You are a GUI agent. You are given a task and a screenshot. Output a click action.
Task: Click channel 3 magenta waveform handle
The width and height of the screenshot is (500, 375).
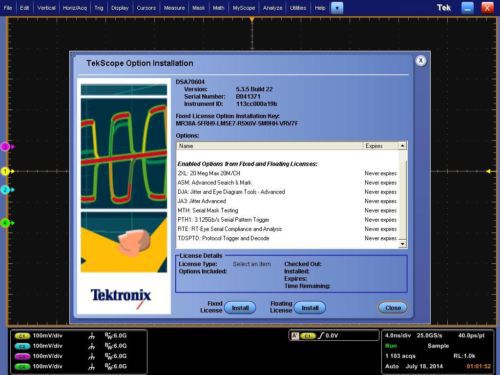click(x=7, y=146)
